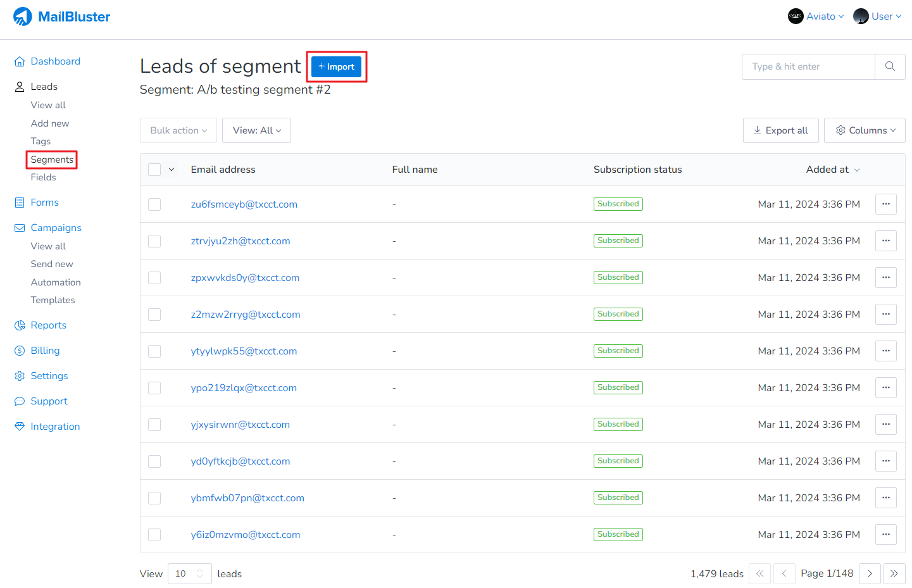
Task: Go to Templates under Campaigns
Action: click(x=53, y=300)
